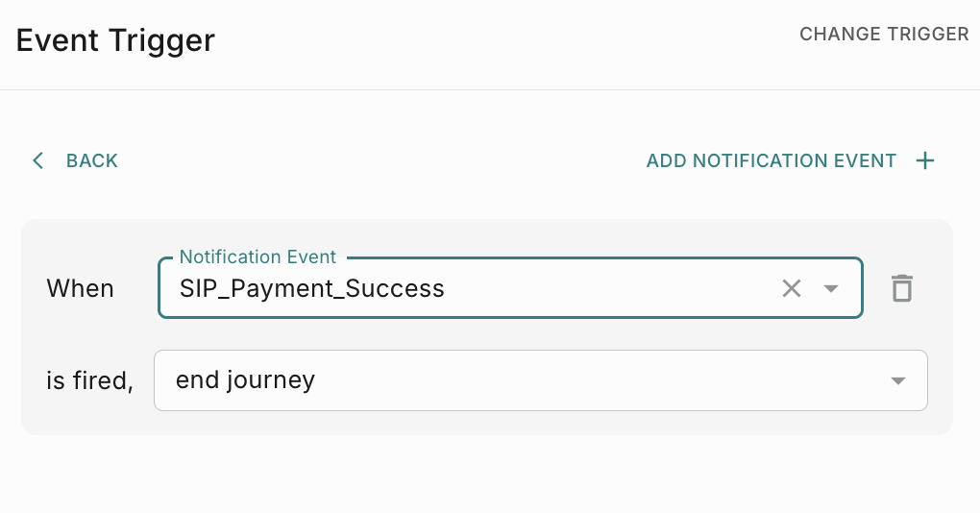980x513 pixels.
Task: Open the end journey action dropdown
Action: click(540, 380)
